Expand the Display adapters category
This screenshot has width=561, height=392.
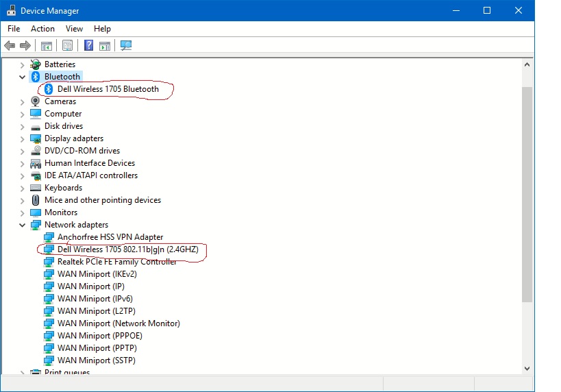click(x=22, y=139)
